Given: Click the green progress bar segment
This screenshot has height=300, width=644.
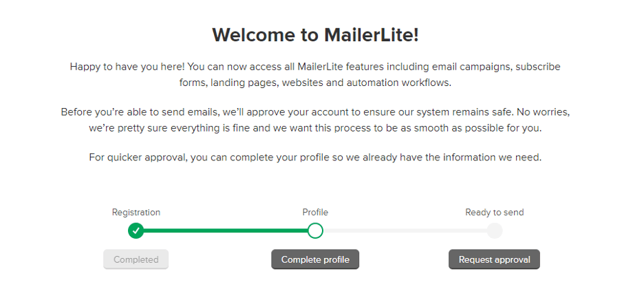Looking at the screenshot, I should 226,231.
